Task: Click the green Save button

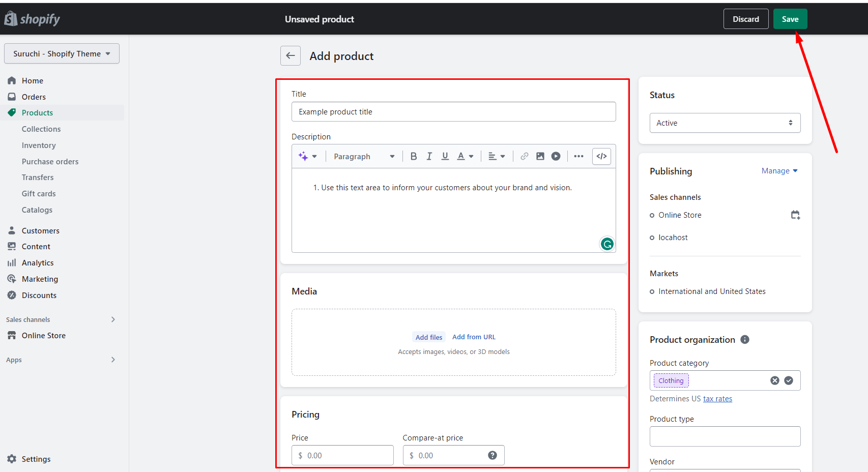Action: [790, 19]
